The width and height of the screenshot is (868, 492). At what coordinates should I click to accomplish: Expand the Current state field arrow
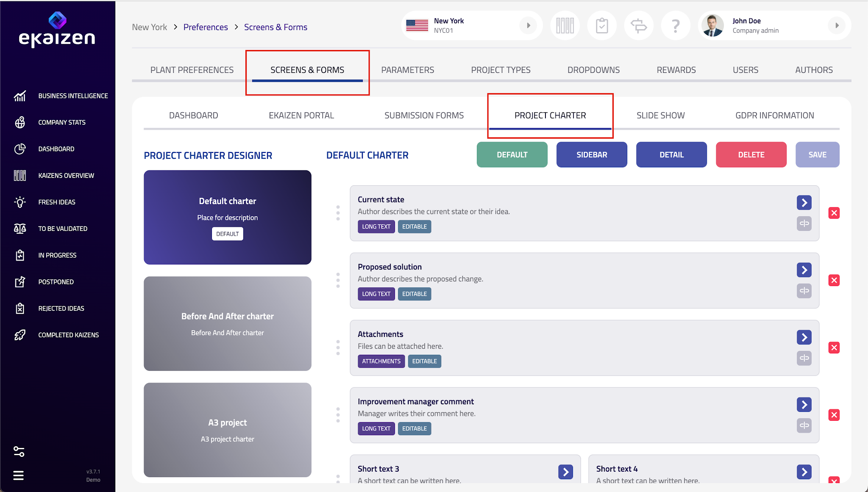tap(804, 203)
